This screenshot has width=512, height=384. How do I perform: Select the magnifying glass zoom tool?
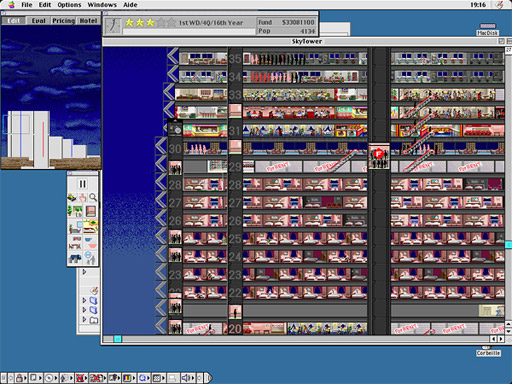[93, 197]
